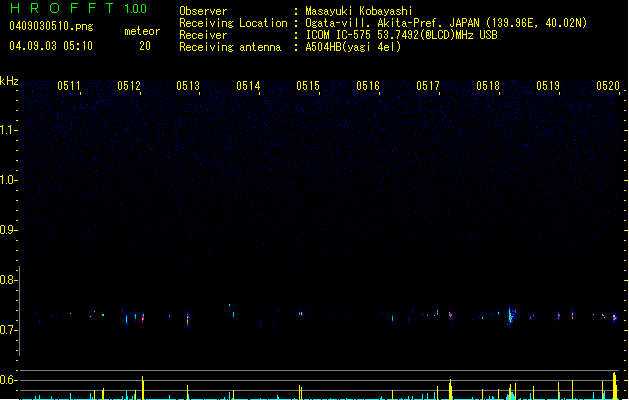Click the 0519 time marker
The width and height of the screenshot is (629, 400).
(x=548, y=86)
